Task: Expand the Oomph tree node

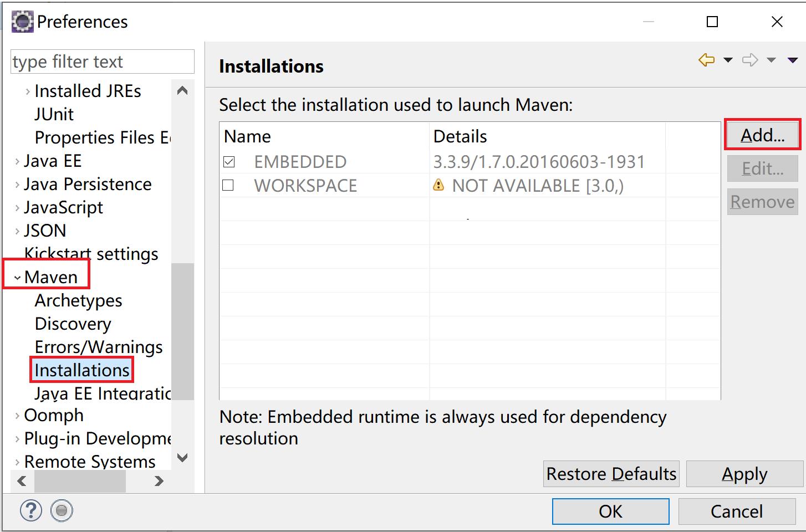Action: pyautogui.click(x=17, y=416)
